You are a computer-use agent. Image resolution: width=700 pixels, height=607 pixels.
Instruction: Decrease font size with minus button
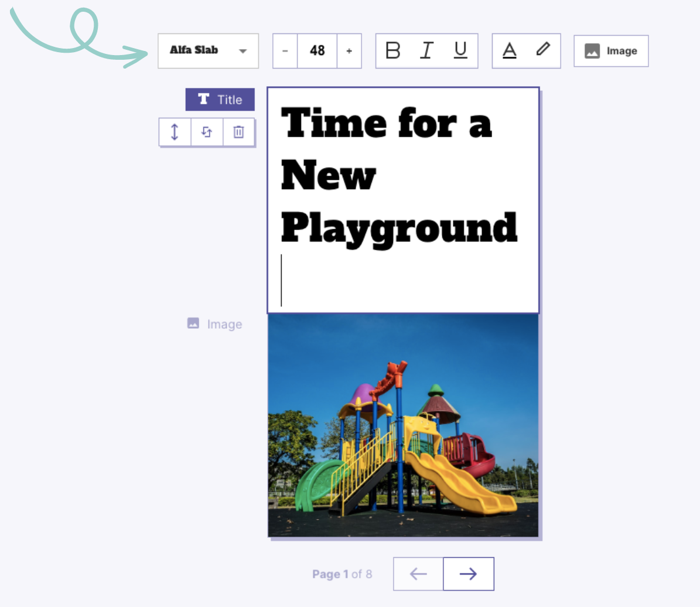coord(285,51)
